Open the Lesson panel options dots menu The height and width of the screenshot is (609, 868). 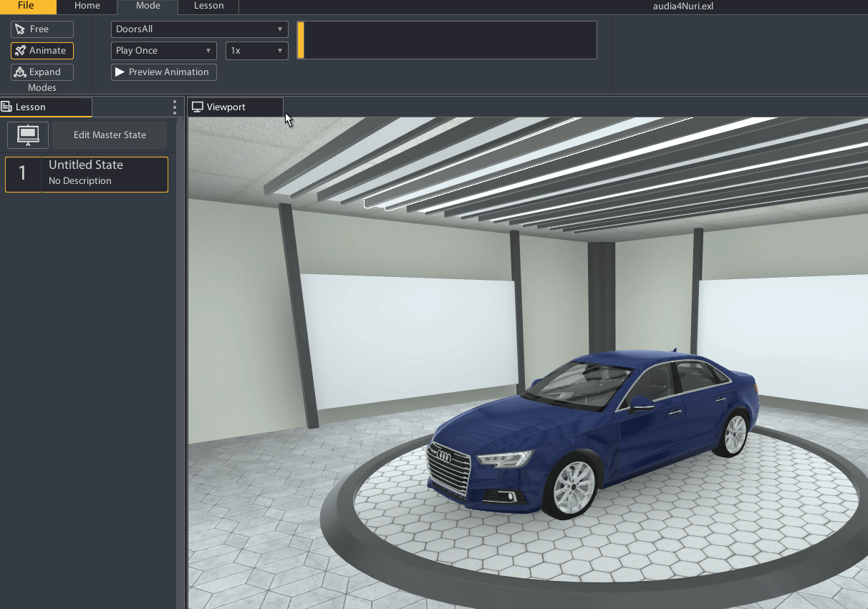tap(175, 107)
